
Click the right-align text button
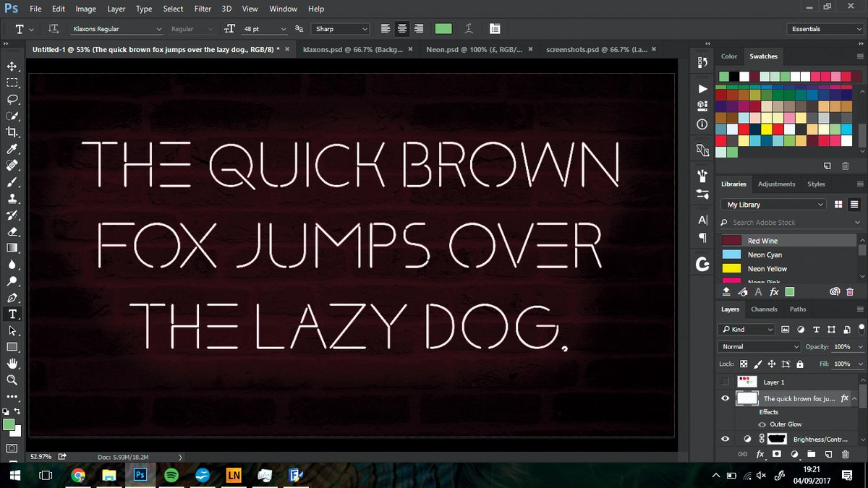pyautogui.click(x=419, y=28)
